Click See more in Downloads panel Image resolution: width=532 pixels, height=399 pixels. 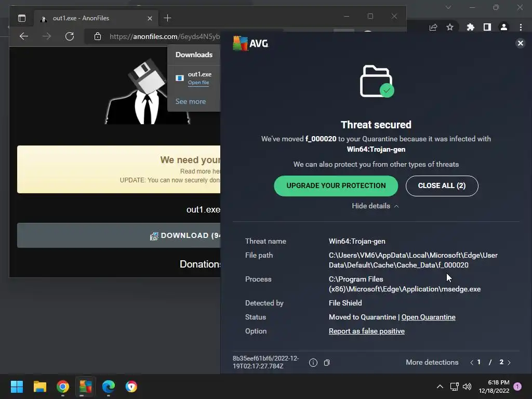pos(190,101)
